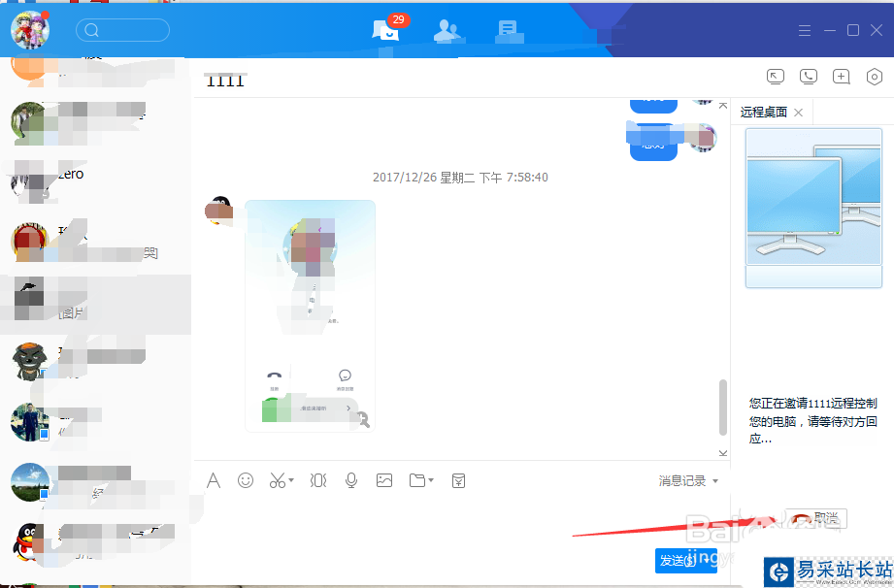This screenshot has height=588, width=894.
Task: Cancel the remote control invitation
Action: pyautogui.click(x=816, y=519)
